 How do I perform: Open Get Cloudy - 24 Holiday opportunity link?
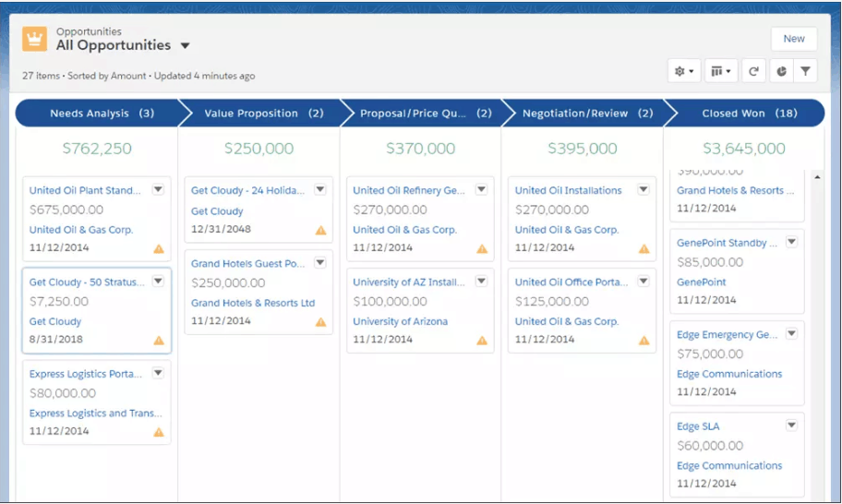click(x=247, y=190)
